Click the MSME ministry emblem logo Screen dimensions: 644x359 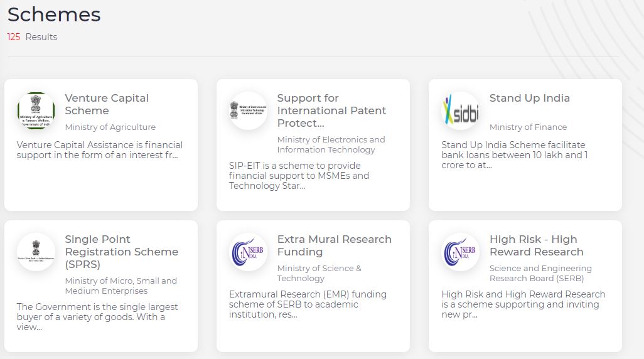(x=36, y=252)
